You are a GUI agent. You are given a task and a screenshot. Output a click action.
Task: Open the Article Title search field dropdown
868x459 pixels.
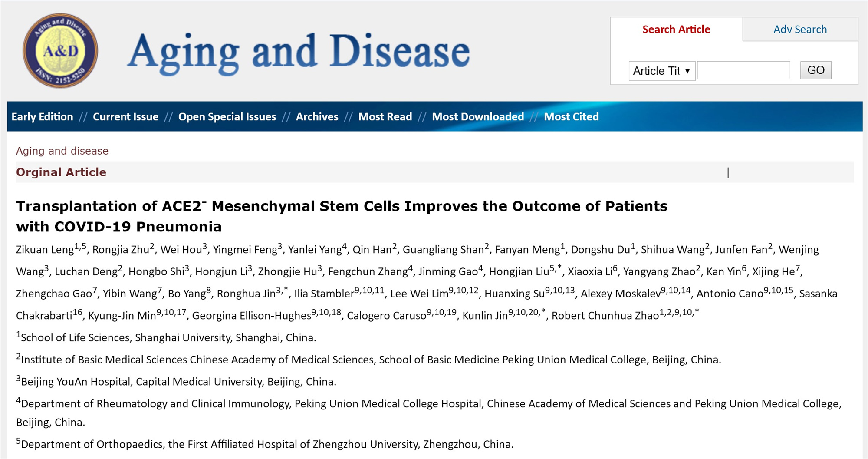tap(662, 71)
